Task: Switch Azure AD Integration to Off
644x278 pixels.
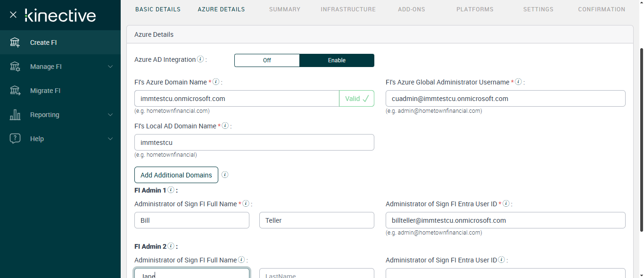Action: coord(267,60)
